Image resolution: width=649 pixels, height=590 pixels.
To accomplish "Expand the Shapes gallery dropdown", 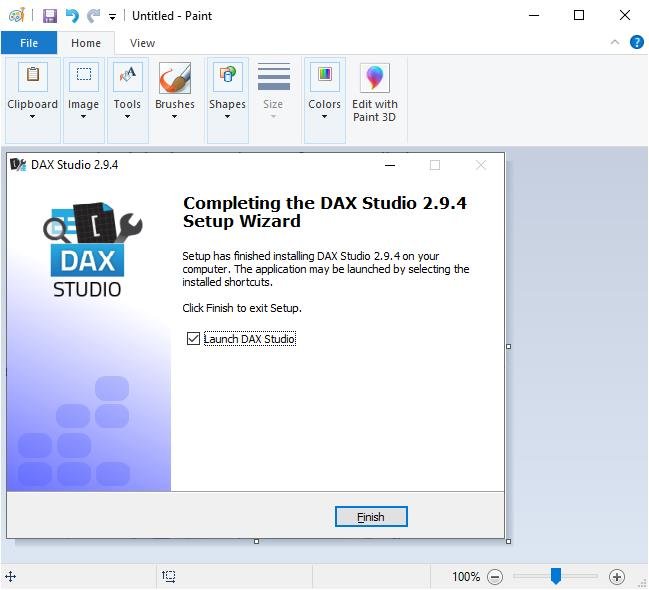I will pyautogui.click(x=227, y=116).
